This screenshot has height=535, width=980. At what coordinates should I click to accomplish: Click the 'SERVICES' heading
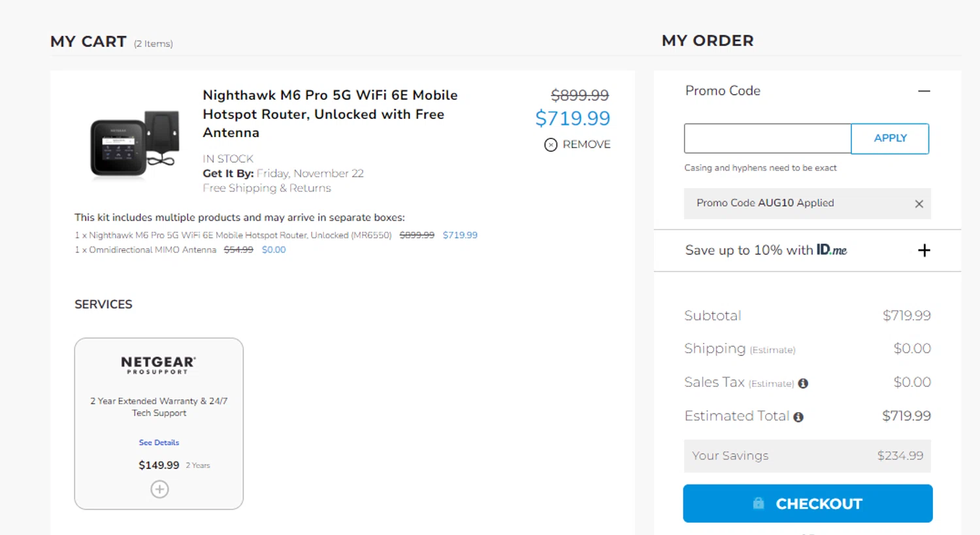(103, 304)
